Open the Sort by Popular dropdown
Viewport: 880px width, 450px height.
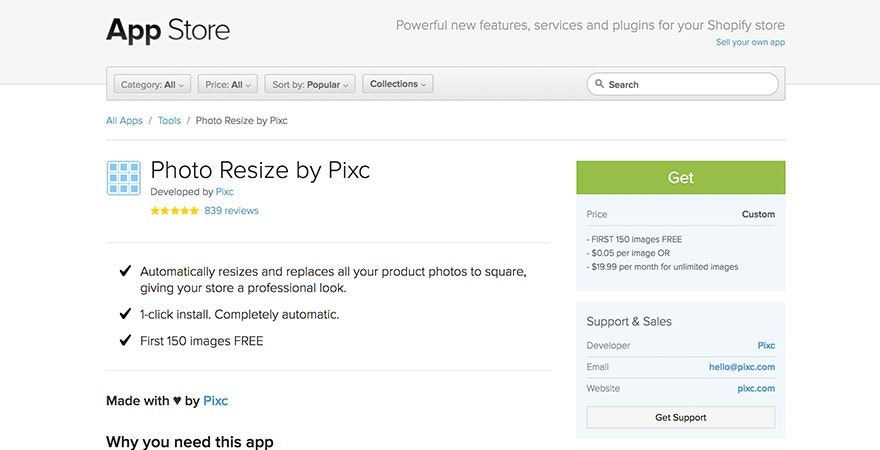310,85
